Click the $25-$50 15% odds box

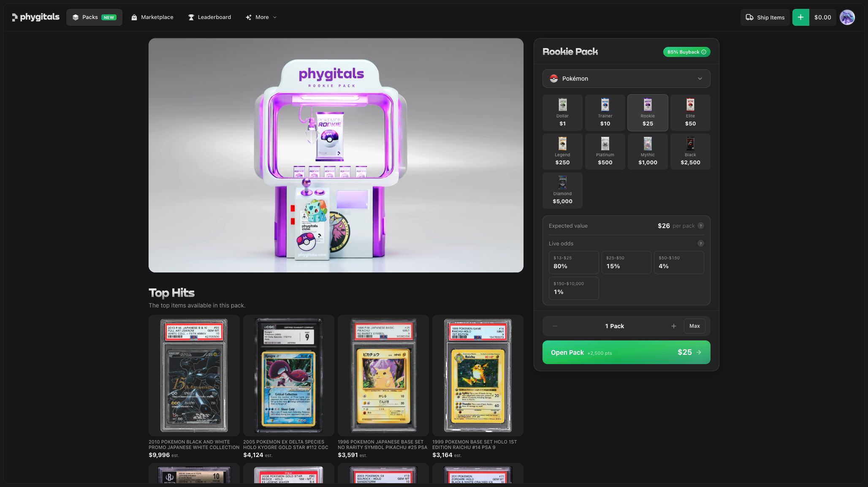pyautogui.click(x=626, y=262)
